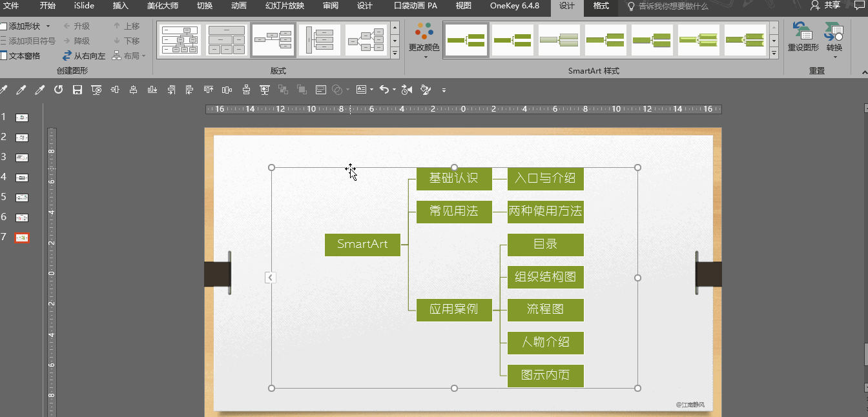
Task: Switch to the 格式 tab
Action: point(601,6)
